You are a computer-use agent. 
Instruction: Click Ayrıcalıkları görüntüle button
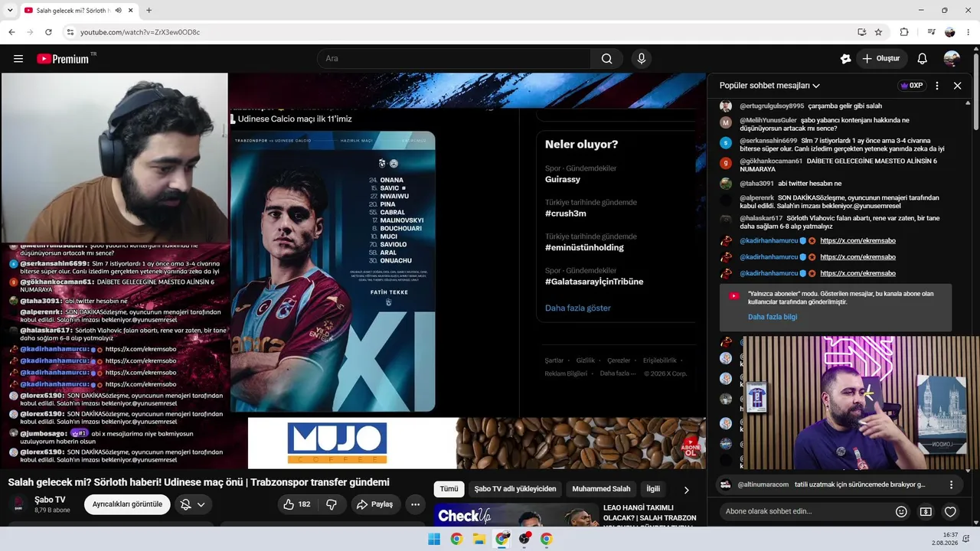coord(127,504)
